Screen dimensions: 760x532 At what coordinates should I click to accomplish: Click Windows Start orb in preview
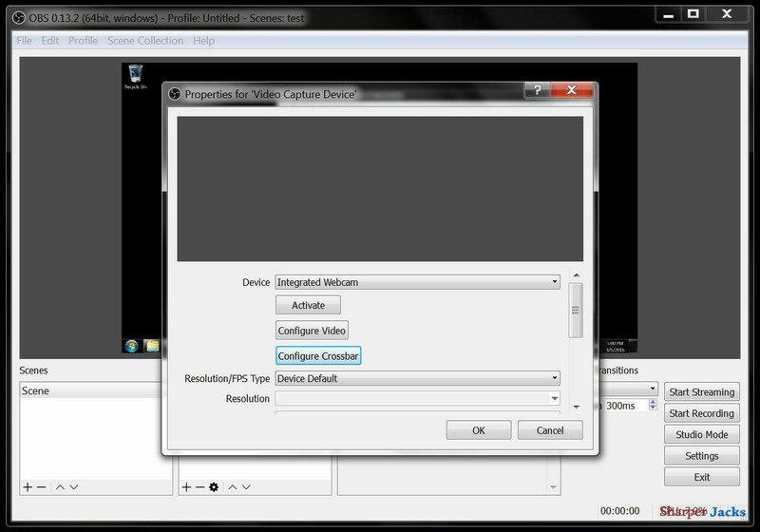(131, 346)
